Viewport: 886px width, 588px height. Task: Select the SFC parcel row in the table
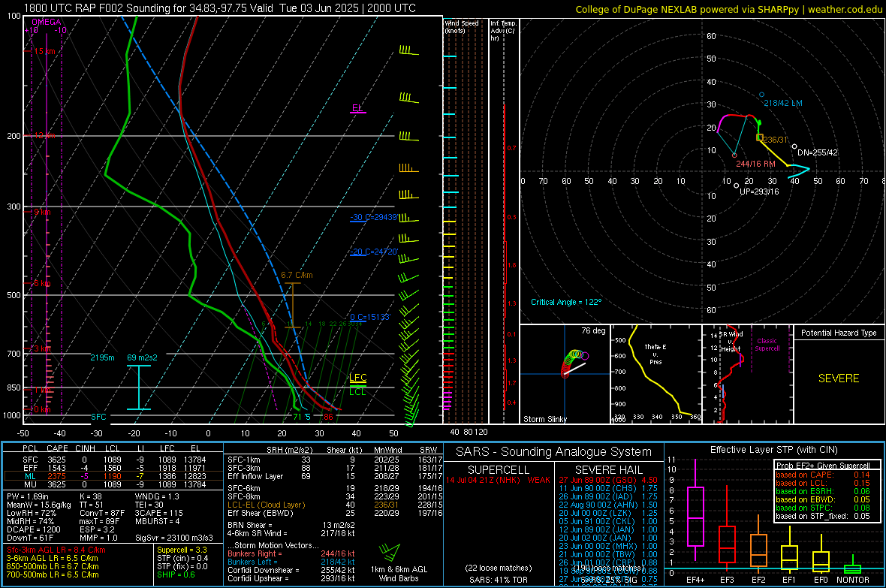coord(113,460)
